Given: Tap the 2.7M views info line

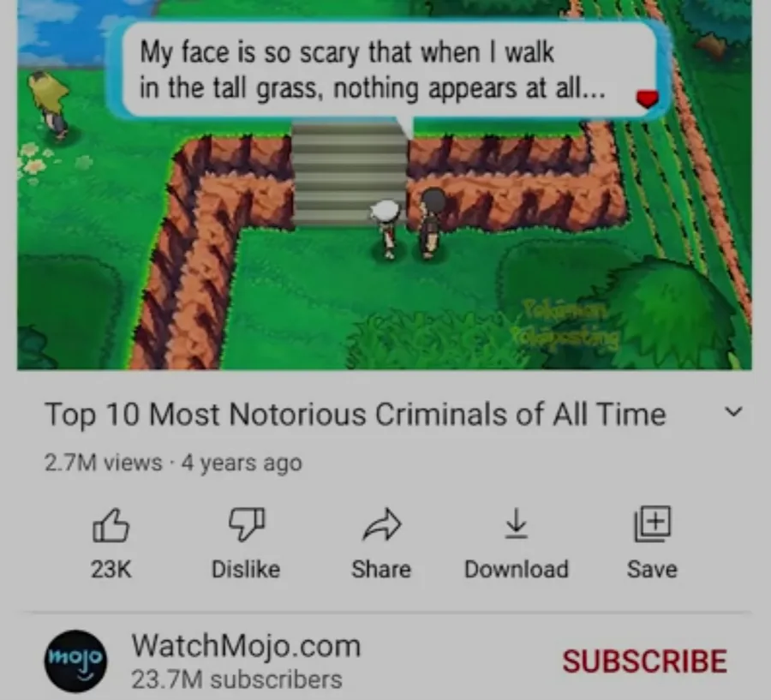Looking at the screenshot, I should click(x=173, y=463).
